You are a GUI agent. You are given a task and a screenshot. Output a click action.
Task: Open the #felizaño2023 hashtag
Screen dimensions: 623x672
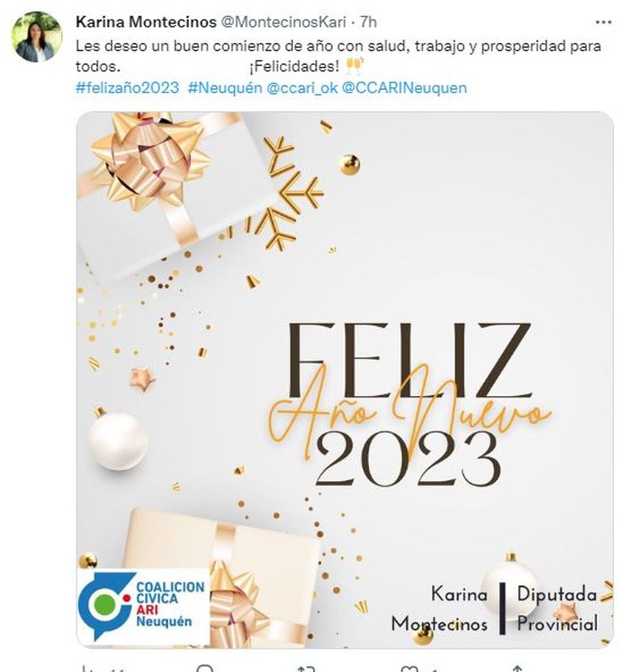point(127,88)
